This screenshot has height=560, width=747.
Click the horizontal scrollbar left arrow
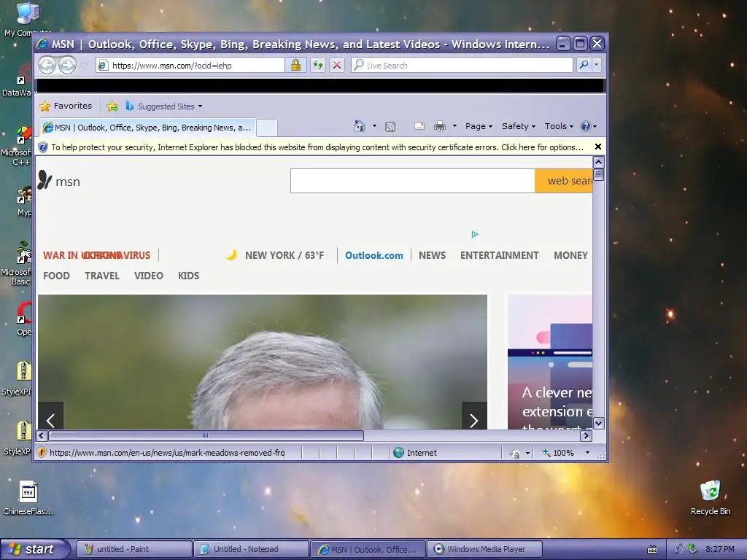(x=42, y=435)
